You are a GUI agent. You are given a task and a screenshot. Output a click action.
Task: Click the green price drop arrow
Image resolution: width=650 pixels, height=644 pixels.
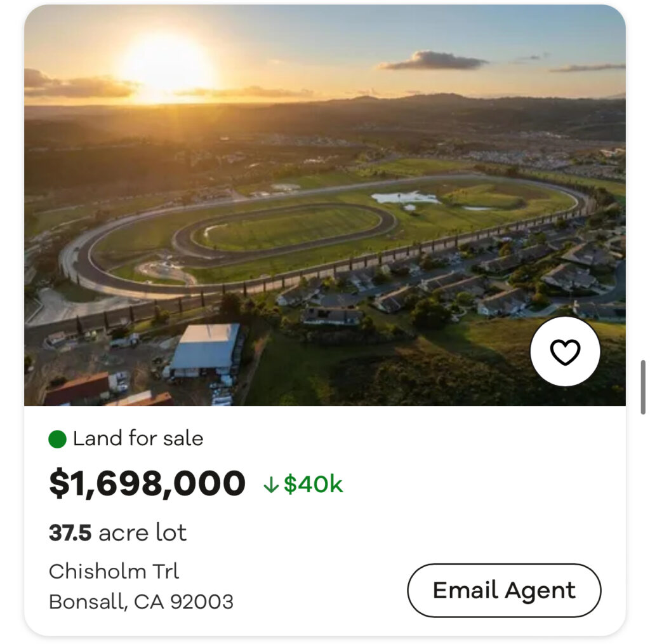271,485
